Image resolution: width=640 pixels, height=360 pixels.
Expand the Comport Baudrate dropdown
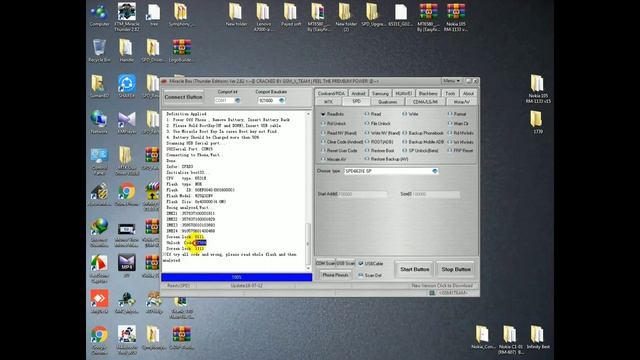(x=282, y=100)
